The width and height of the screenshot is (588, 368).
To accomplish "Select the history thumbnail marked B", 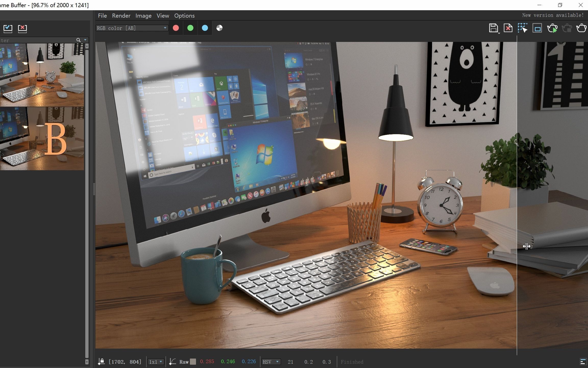I will (42, 139).
